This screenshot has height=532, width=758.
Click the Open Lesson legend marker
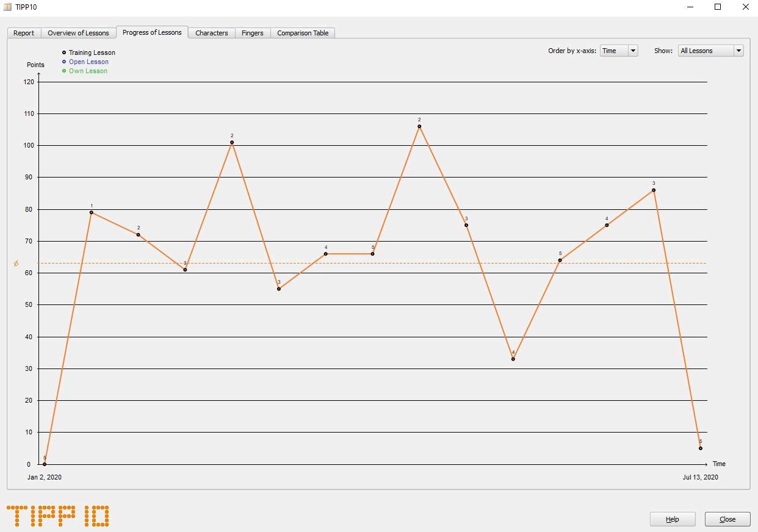point(64,62)
